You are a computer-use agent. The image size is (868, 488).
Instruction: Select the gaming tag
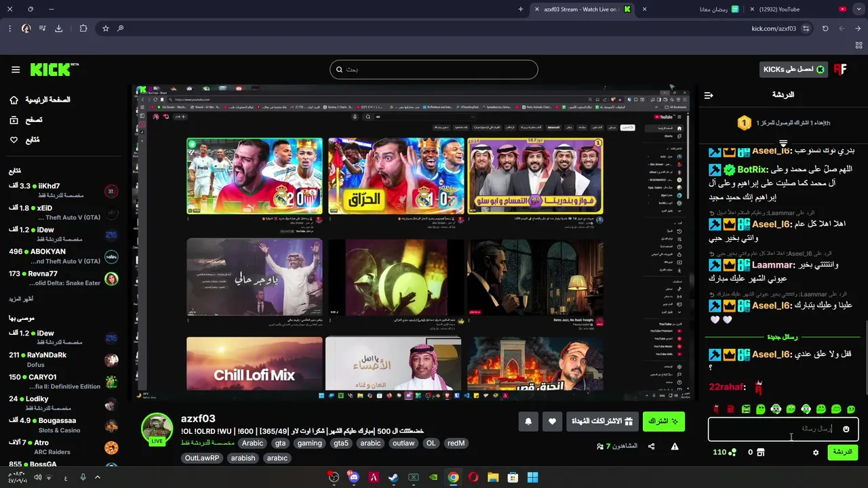coord(309,443)
